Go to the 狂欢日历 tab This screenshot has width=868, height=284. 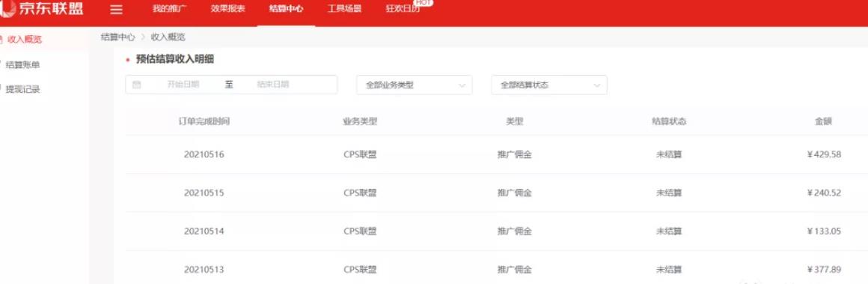403,10
